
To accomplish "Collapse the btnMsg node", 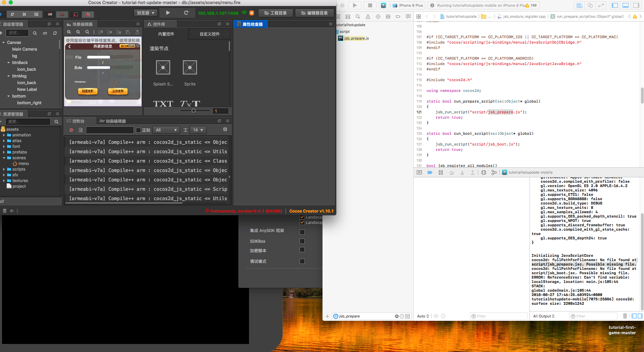I will coord(8,76).
